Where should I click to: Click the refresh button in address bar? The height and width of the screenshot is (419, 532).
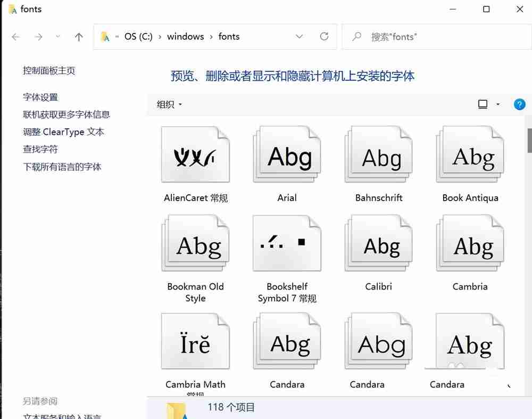click(325, 36)
